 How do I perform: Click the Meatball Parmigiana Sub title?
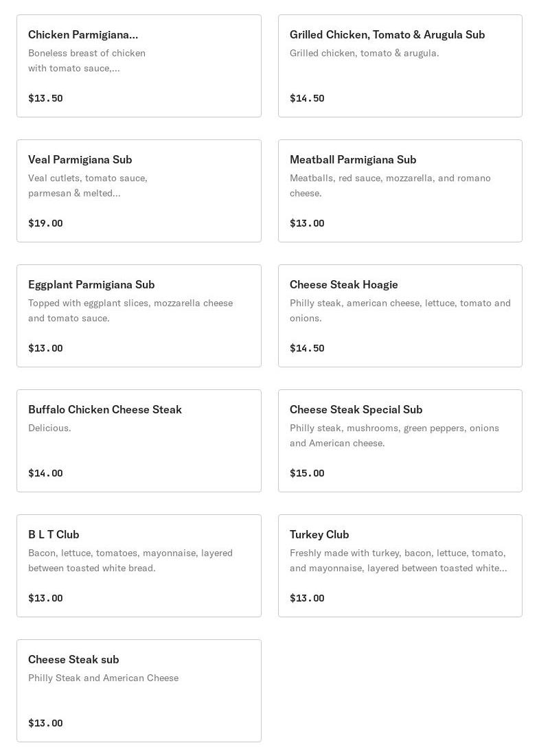[x=353, y=159]
